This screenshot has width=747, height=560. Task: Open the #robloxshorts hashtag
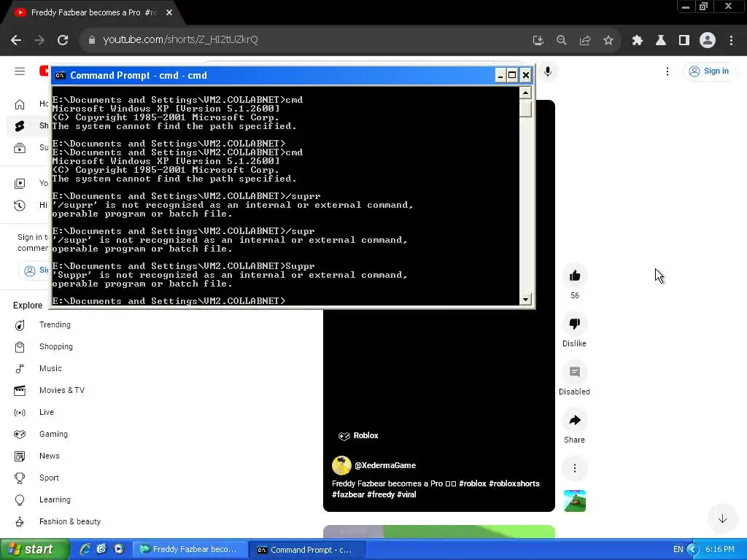click(514, 483)
